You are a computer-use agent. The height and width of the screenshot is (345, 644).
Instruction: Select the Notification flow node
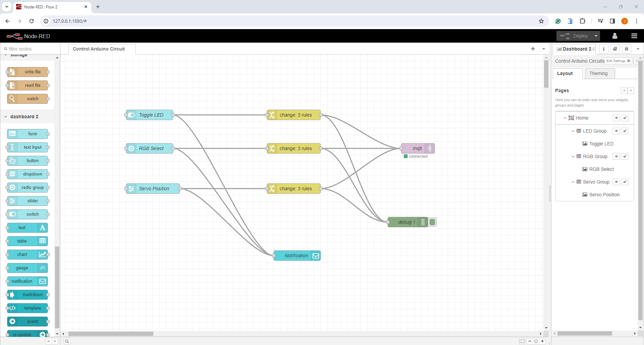297,256
